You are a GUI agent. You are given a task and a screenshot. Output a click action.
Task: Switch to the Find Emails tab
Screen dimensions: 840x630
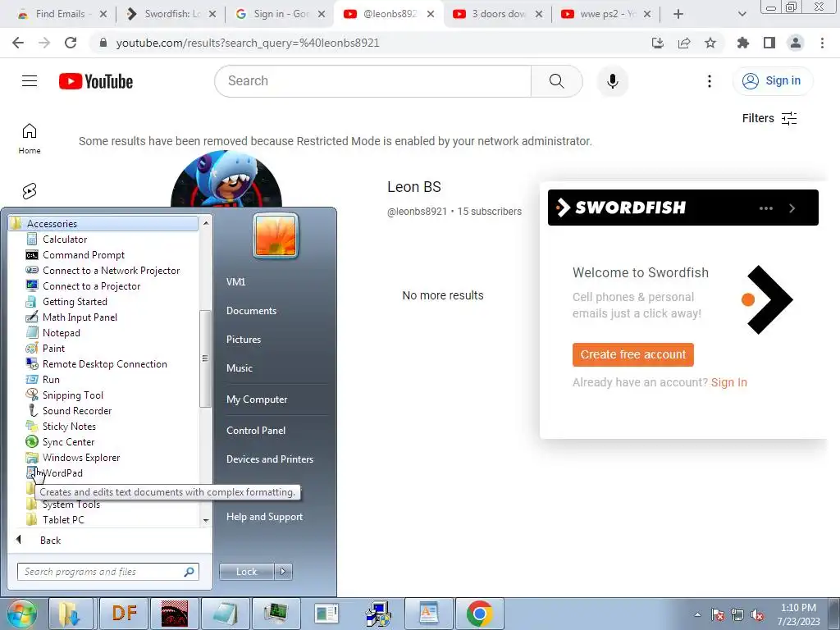[61, 14]
